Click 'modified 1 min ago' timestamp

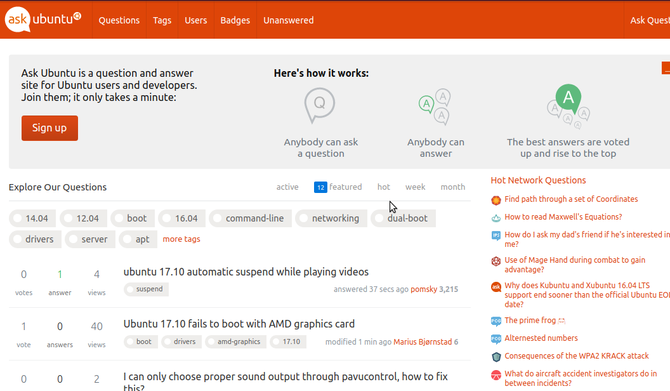click(358, 342)
